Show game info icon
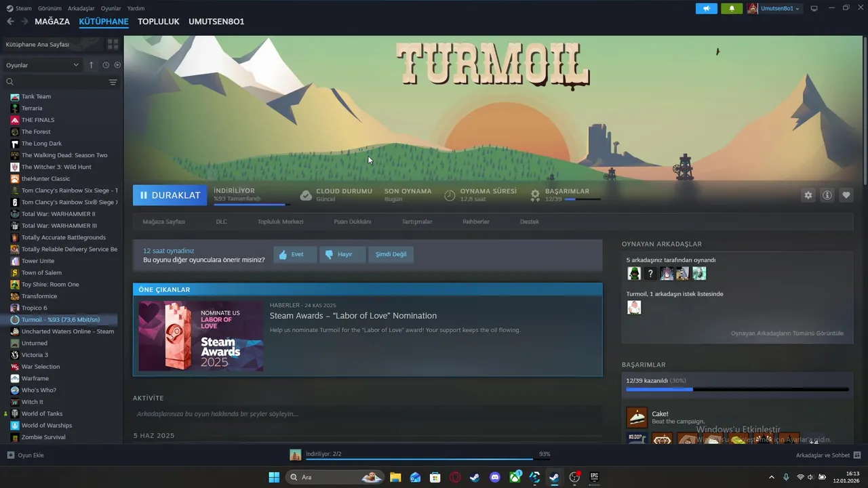Viewport: 868px width, 488px height. tap(827, 195)
